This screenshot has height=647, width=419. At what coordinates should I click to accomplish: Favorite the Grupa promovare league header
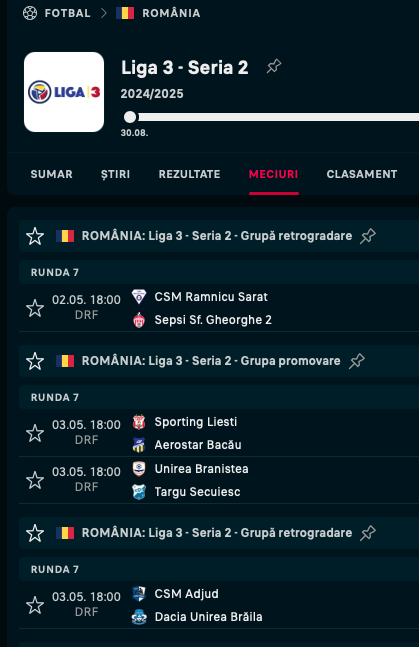[x=35, y=361]
